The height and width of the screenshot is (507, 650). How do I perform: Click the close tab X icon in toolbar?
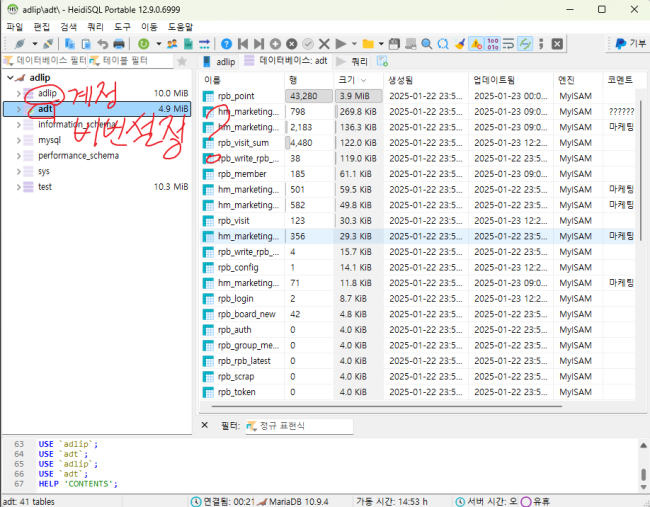click(x=558, y=44)
